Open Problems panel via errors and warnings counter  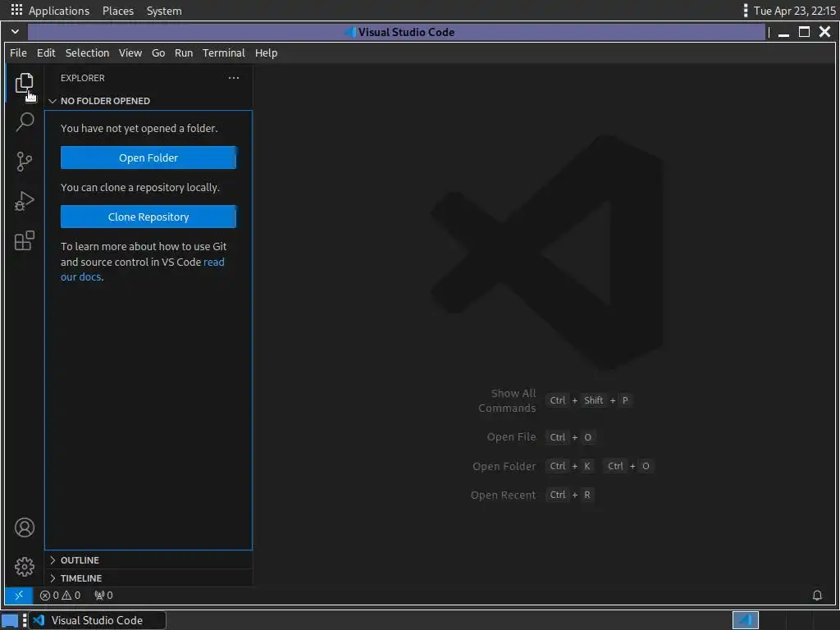coord(60,596)
